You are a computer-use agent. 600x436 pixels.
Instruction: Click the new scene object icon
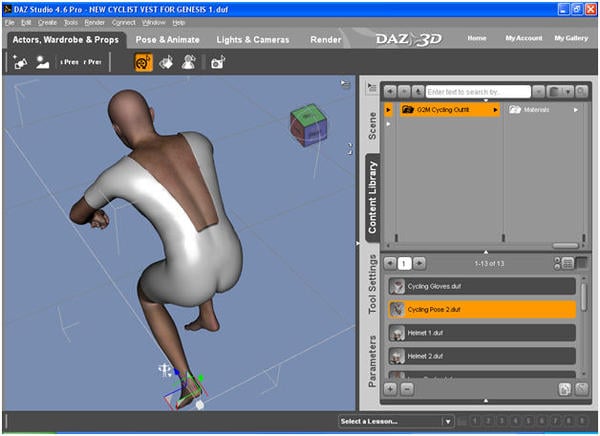click(20, 62)
